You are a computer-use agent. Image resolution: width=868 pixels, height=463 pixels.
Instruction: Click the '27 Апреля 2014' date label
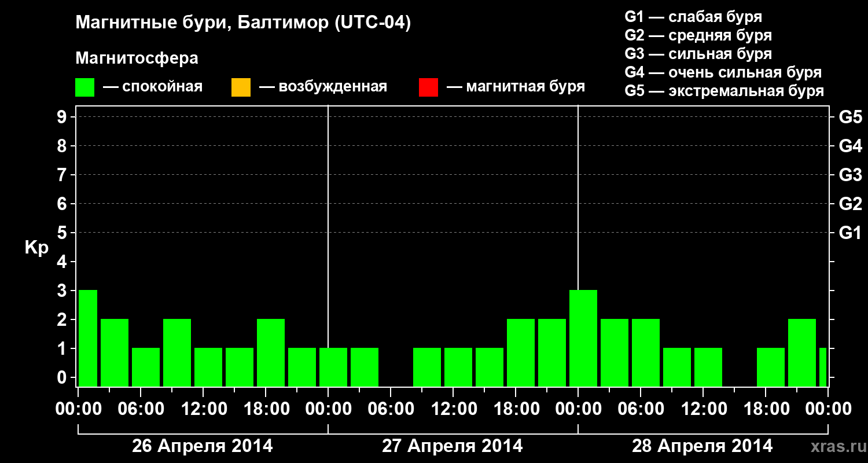453,446
